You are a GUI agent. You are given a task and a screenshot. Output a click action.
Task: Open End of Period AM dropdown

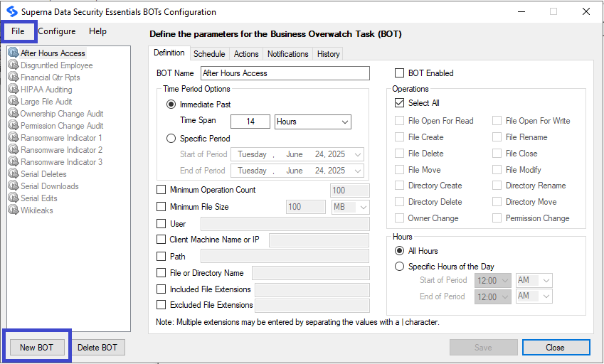click(534, 296)
